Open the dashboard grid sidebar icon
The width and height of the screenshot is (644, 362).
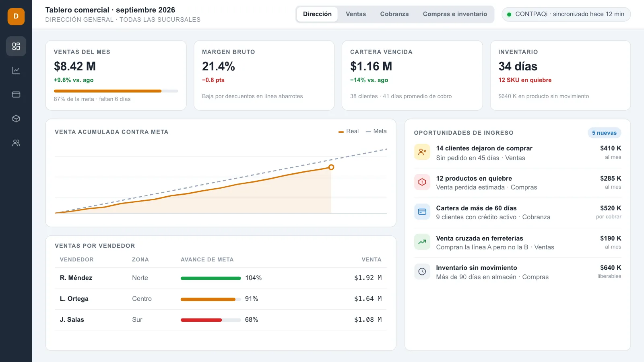tap(16, 46)
